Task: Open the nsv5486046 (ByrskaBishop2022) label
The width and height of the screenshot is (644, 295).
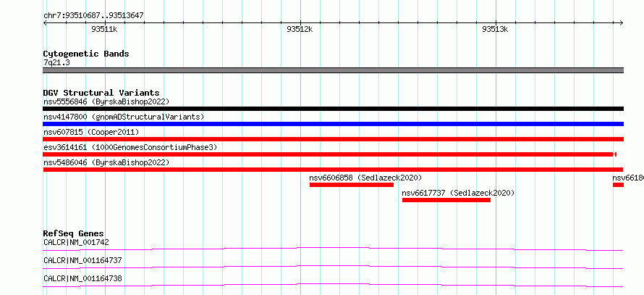Action: click(x=106, y=162)
